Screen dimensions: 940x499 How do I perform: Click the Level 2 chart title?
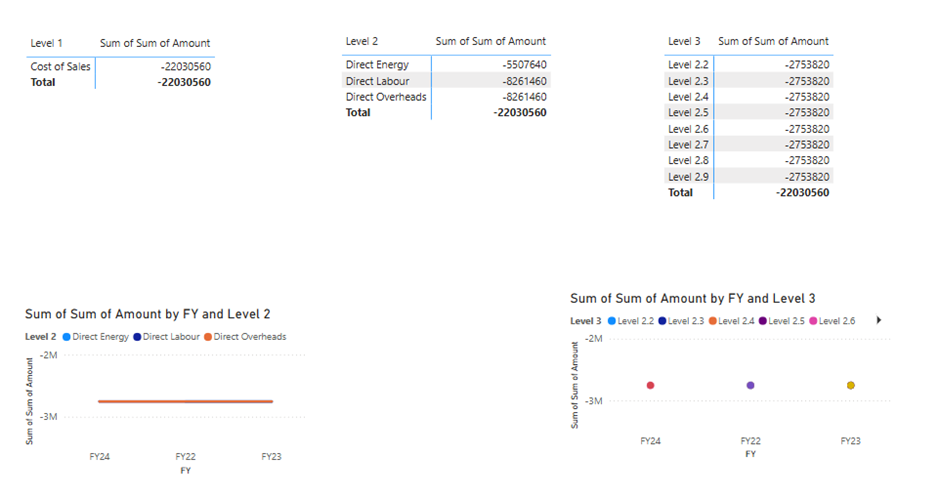pyautogui.click(x=147, y=314)
